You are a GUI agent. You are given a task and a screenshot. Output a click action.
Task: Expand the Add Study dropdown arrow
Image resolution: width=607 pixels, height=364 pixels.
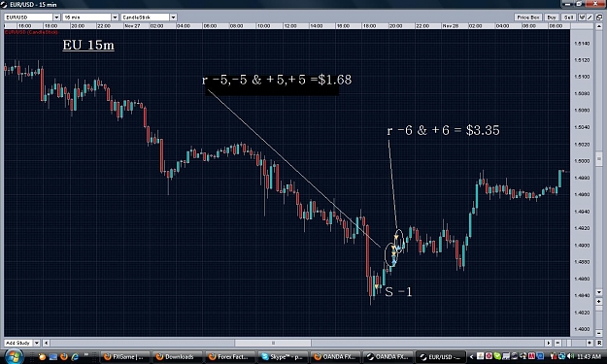click(37, 343)
